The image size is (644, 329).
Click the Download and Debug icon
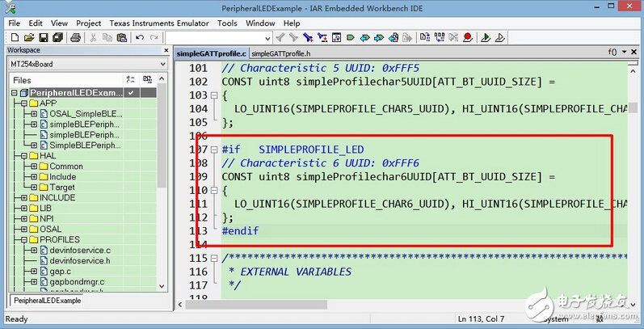tap(486, 38)
